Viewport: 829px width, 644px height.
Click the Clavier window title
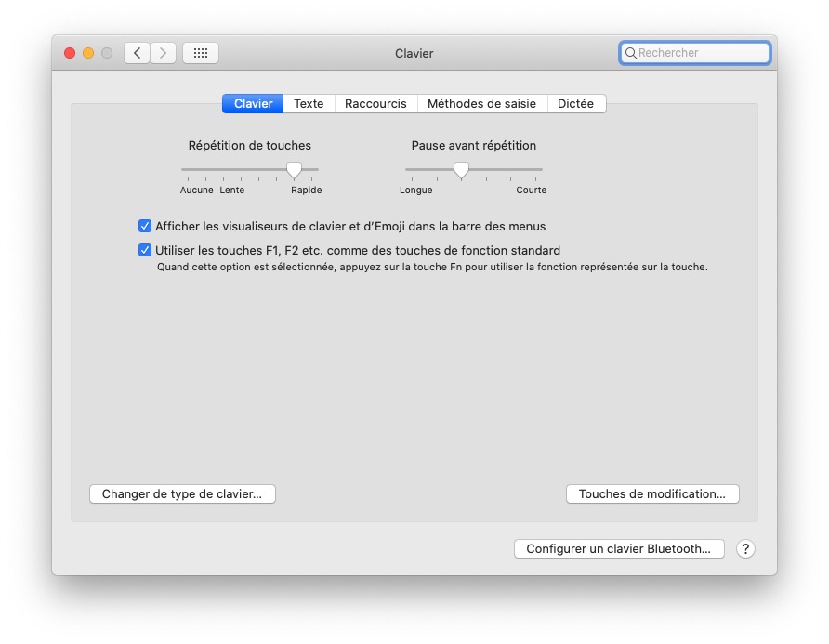pos(414,53)
